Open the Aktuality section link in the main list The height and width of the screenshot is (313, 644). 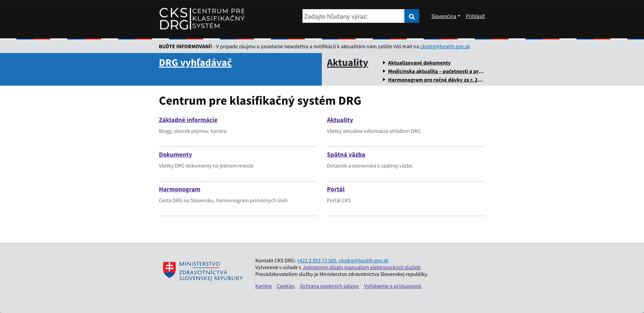(x=340, y=120)
